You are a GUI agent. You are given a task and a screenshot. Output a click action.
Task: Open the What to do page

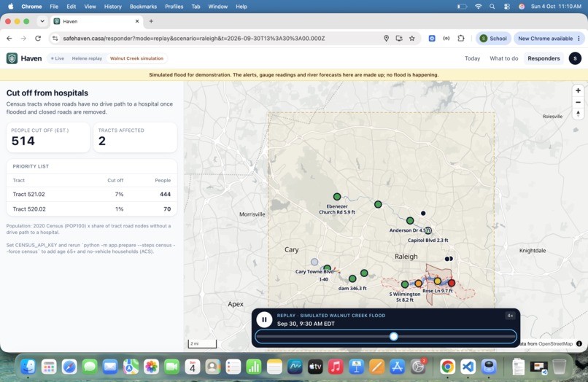pyautogui.click(x=503, y=58)
